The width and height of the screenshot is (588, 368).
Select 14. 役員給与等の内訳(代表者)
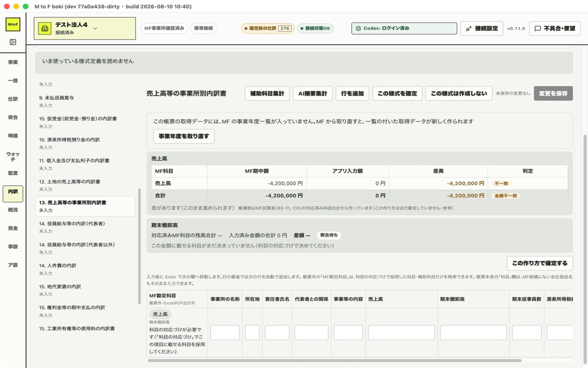pos(85,227)
